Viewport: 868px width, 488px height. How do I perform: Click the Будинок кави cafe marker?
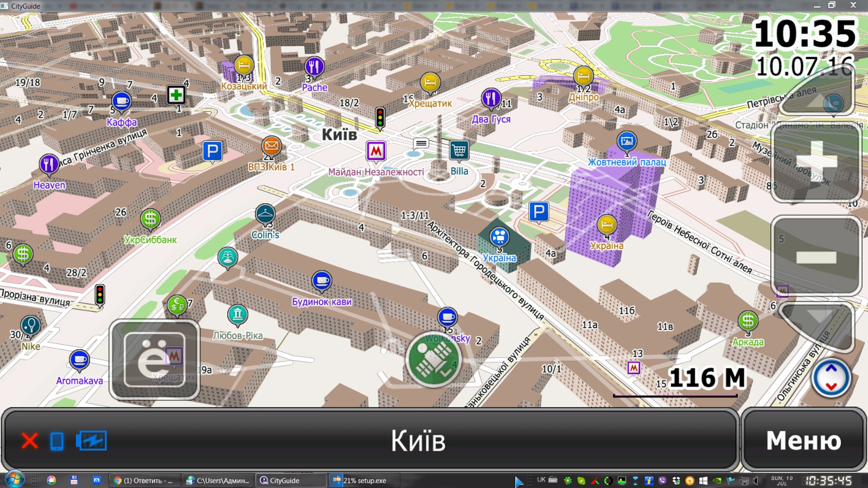click(322, 281)
